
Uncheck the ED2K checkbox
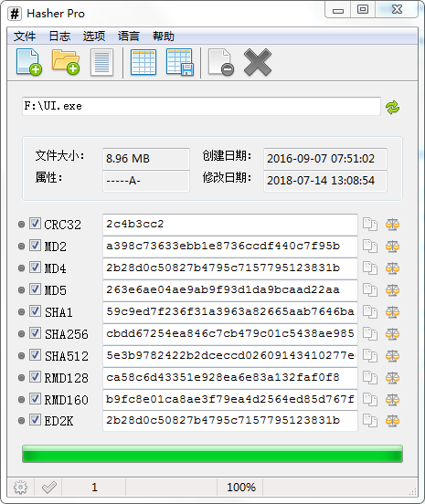point(35,419)
